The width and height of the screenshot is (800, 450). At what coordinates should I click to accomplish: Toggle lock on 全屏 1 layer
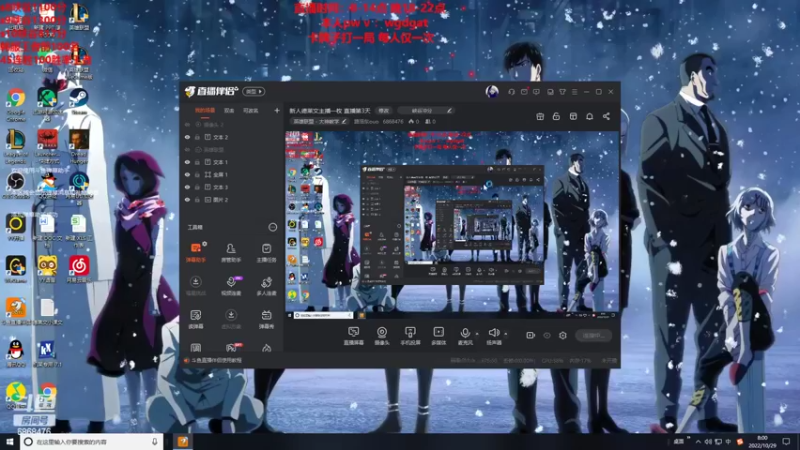[197, 174]
